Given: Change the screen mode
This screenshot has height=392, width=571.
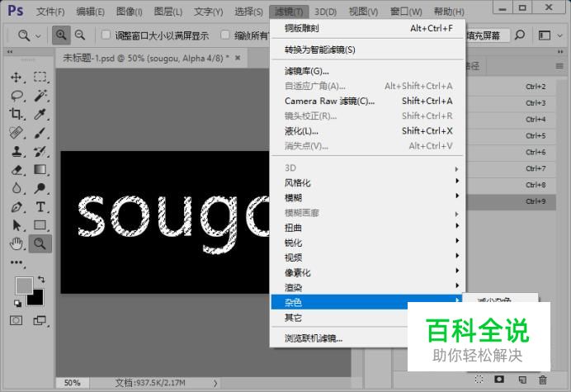Looking at the screenshot, I should [x=40, y=320].
